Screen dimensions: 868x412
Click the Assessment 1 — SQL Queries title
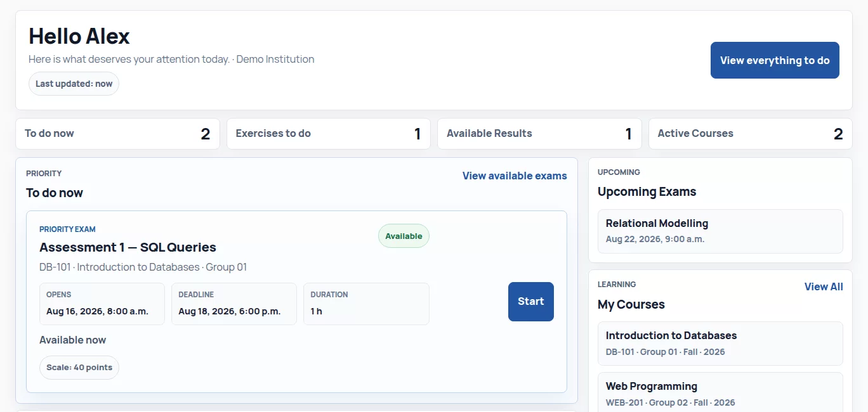click(x=128, y=247)
